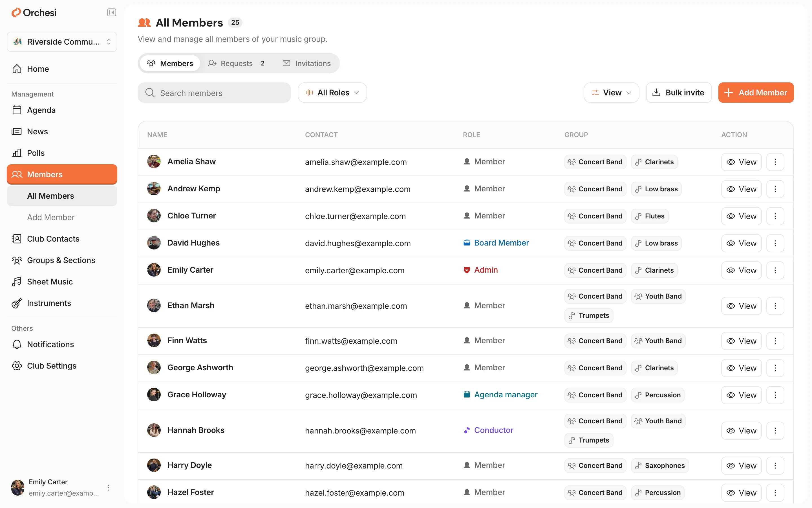Open Instruments page
The height and width of the screenshot is (508, 812).
click(62, 303)
